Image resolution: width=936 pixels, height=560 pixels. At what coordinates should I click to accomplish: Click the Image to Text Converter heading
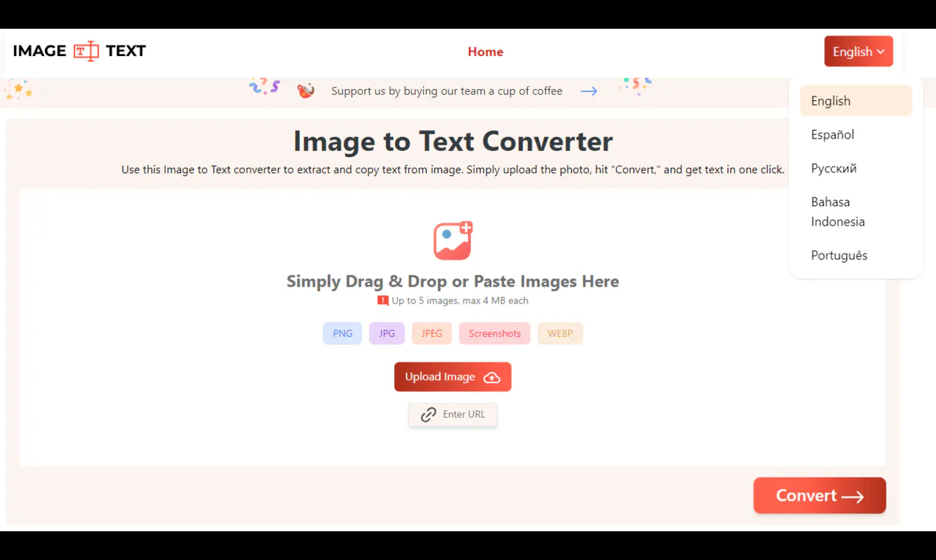click(453, 141)
